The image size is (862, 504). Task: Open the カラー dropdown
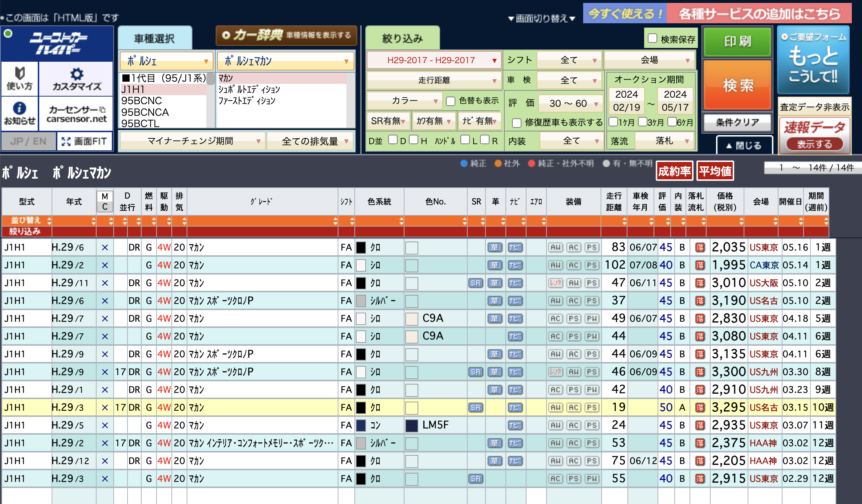tap(404, 101)
